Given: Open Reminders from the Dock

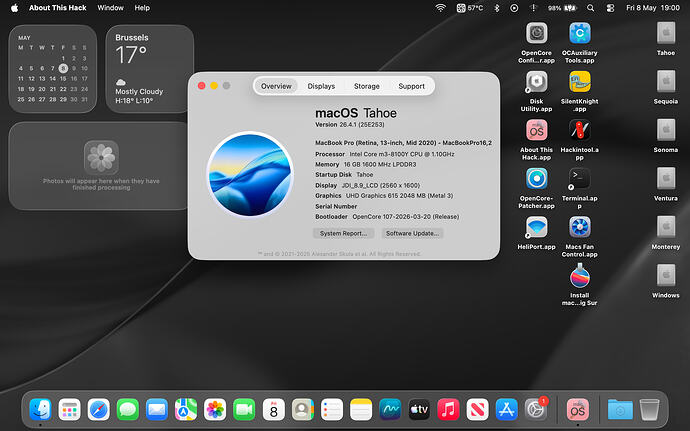Looking at the screenshot, I should tap(332, 409).
